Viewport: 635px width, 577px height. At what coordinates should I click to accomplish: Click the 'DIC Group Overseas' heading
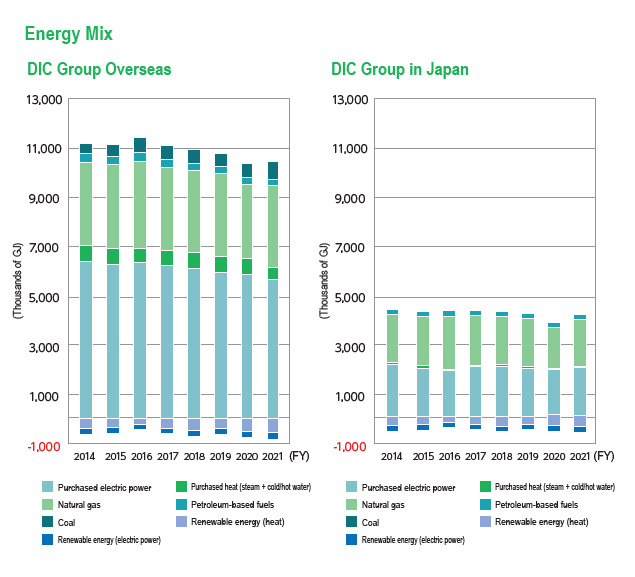[x=99, y=69]
